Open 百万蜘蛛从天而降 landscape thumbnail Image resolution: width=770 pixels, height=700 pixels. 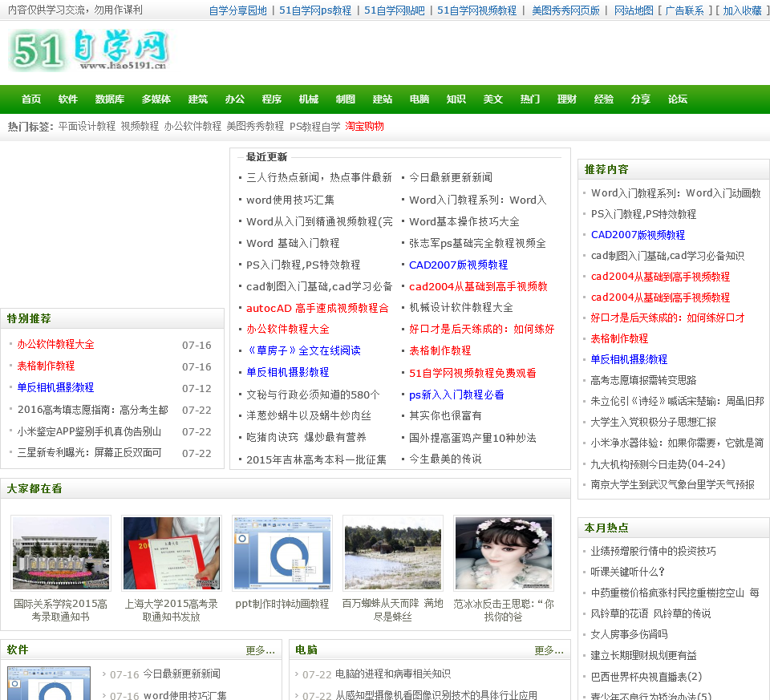393,552
